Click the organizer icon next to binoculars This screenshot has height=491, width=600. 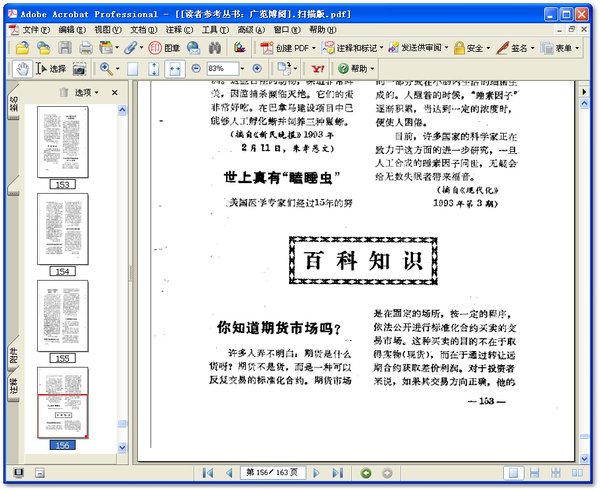[x=240, y=48]
